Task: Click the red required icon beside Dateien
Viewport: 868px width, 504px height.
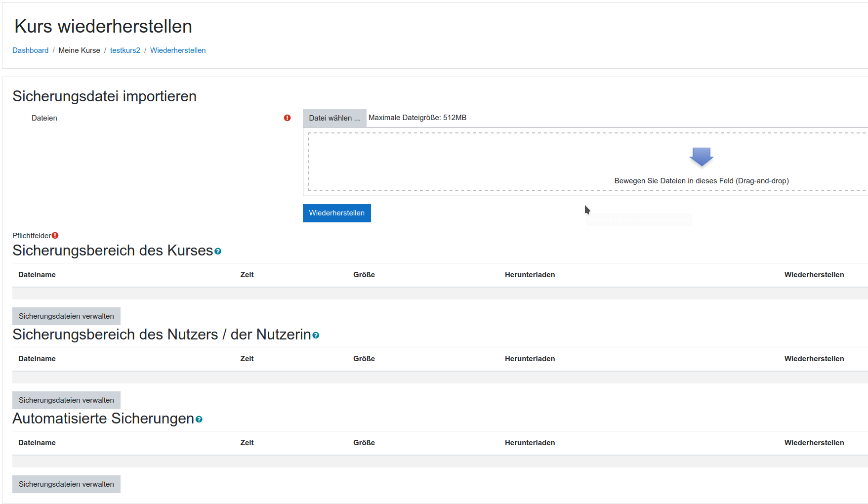Action: [x=287, y=118]
